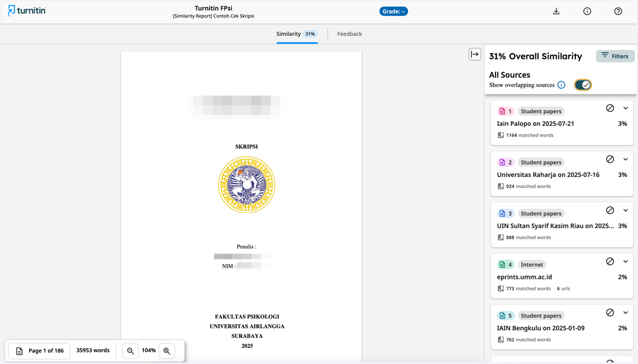The image size is (638, 364).
Task: Expand UIN Sultan Syarif Kasim Riau source
Action: coord(626,210)
